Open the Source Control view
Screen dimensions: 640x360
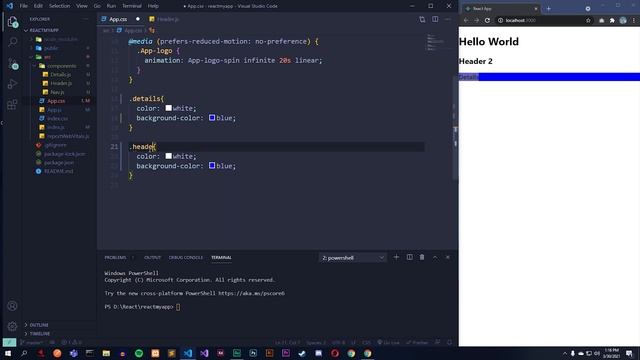tap(12, 63)
